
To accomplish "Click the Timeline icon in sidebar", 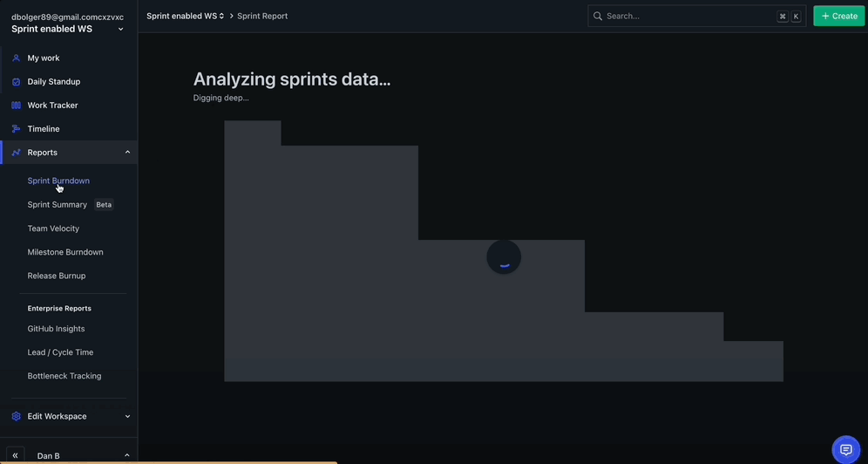I will pyautogui.click(x=16, y=129).
